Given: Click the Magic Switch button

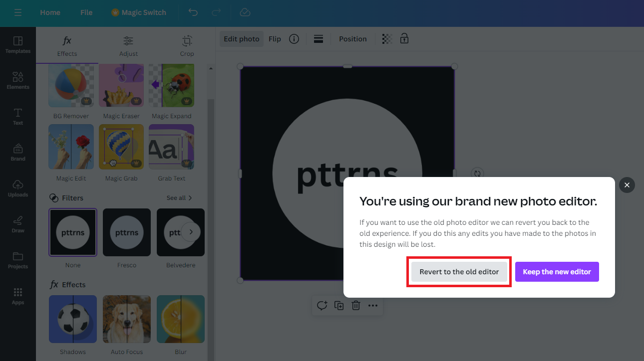Looking at the screenshot, I should point(139,12).
